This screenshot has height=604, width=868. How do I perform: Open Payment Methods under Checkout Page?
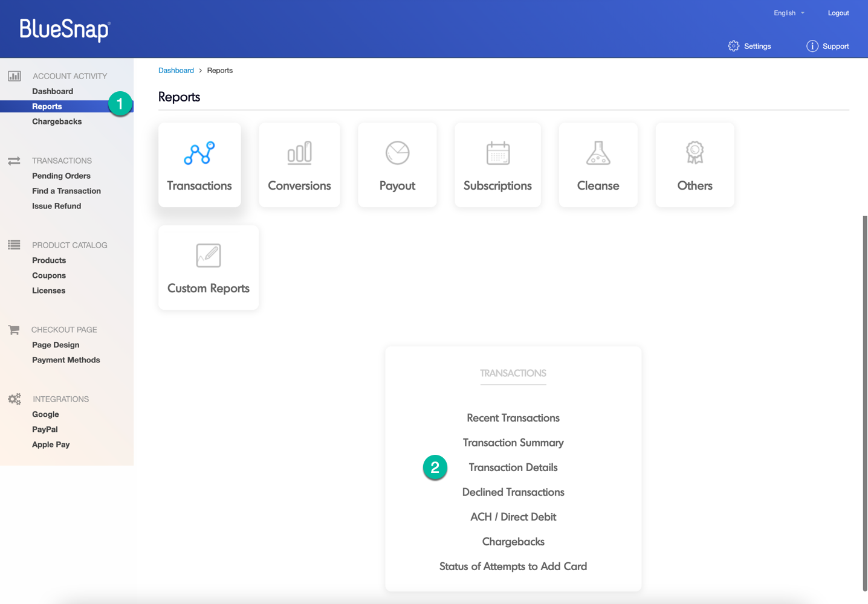click(x=66, y=360)
